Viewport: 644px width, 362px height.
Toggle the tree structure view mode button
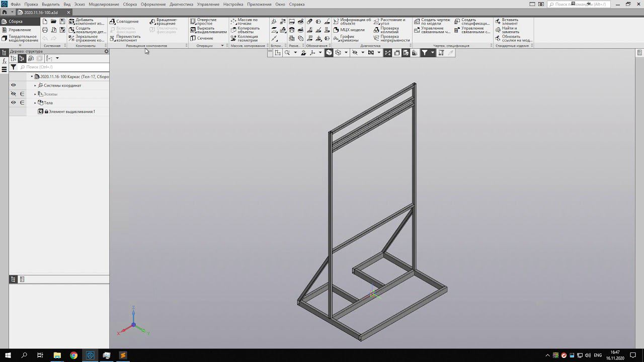[22, 59]
